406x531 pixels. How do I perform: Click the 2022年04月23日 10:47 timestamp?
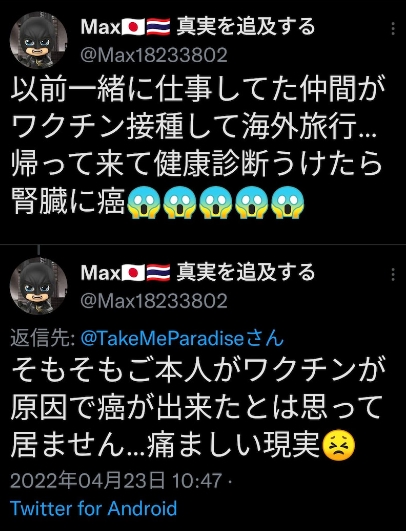(x=116, y=481)
